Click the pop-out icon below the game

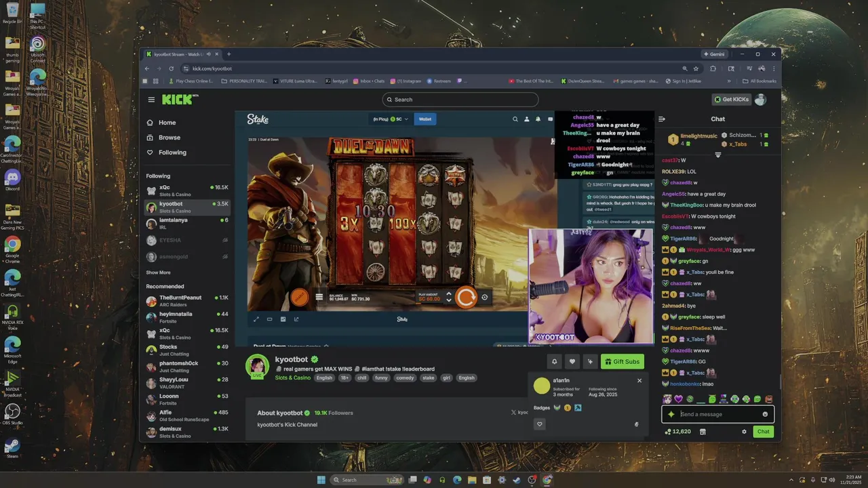tap(296, 319)
